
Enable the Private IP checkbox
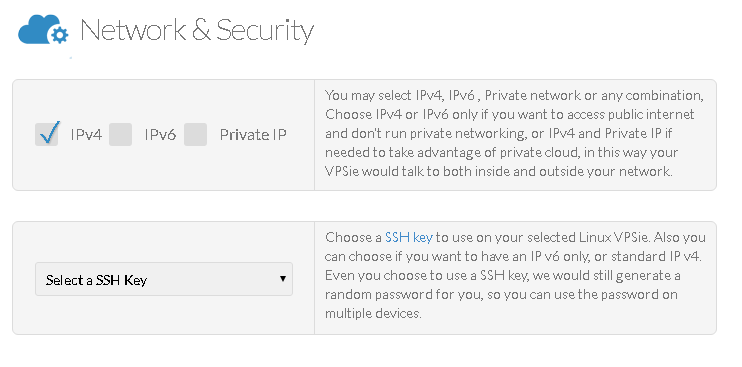195,135
